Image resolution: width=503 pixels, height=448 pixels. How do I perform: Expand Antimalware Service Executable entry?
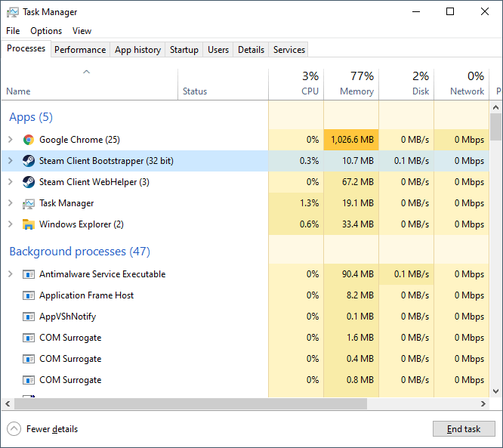(x=10, y=274)
